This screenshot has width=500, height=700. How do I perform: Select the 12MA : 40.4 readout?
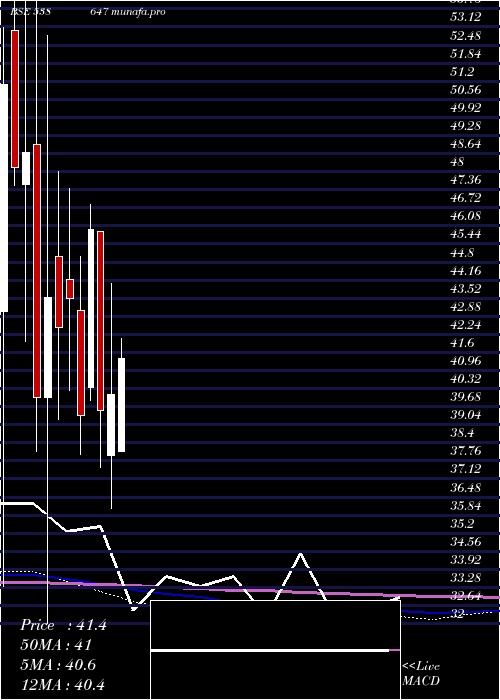63,685
